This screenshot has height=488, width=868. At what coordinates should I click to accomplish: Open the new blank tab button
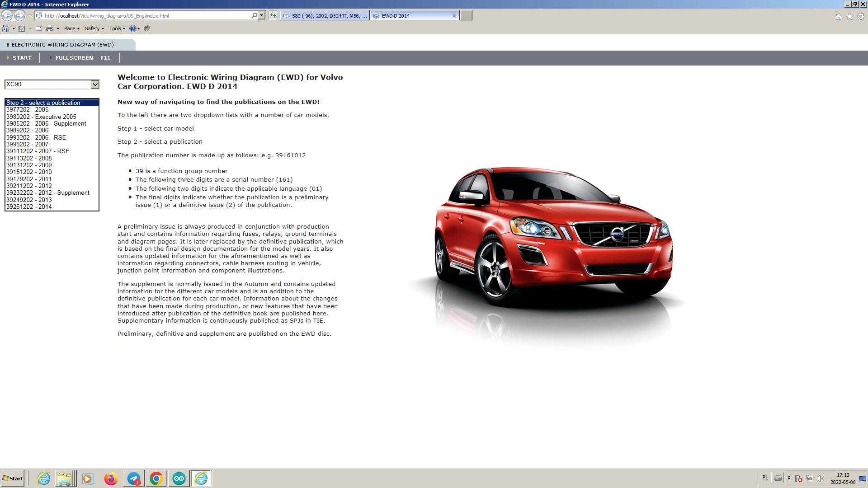pos(466,15)
